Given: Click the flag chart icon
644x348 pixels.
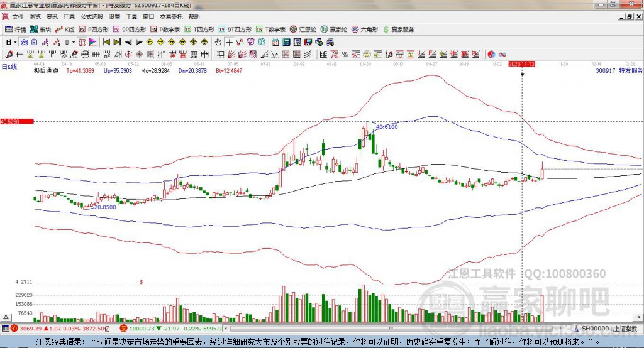Looking at the screenshot, I should pos(93,42).
